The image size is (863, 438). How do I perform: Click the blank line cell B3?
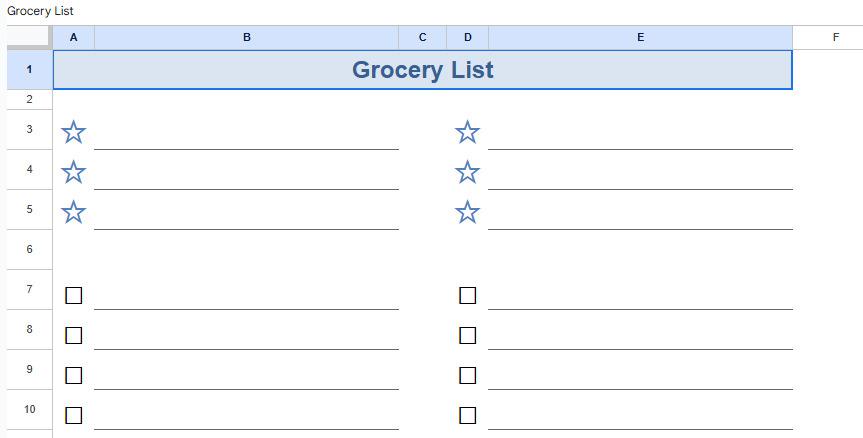click(x=246, y=132)
